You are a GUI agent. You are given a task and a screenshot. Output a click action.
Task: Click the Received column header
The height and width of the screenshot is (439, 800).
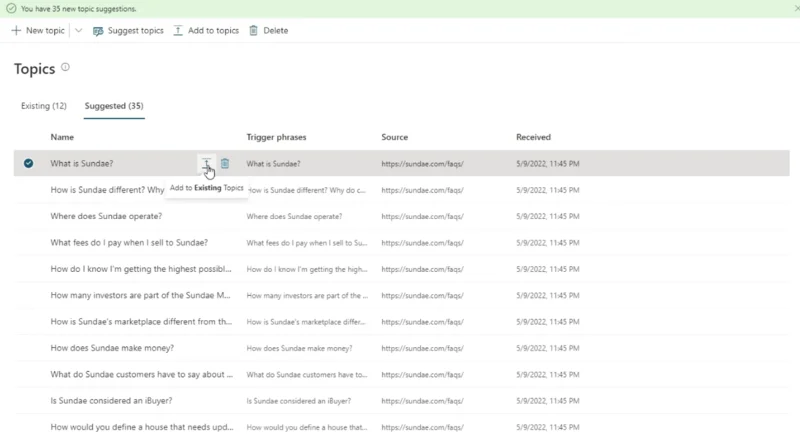click(x=533, y=137)
